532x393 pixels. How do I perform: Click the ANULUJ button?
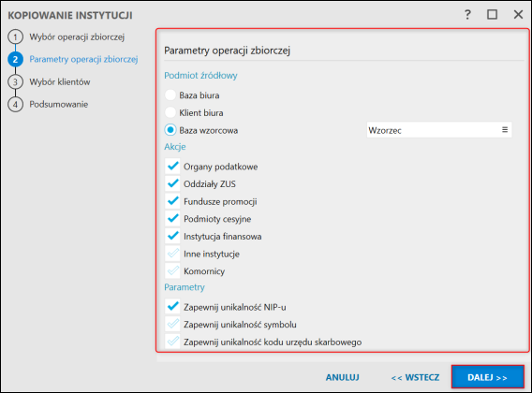coord(343,377)
